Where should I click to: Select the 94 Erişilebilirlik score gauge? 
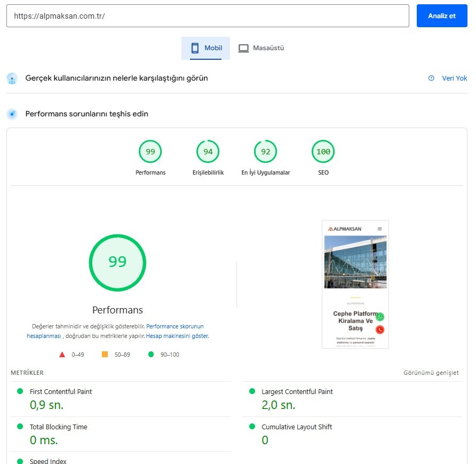pyautogui.click(x=208, y=152)
